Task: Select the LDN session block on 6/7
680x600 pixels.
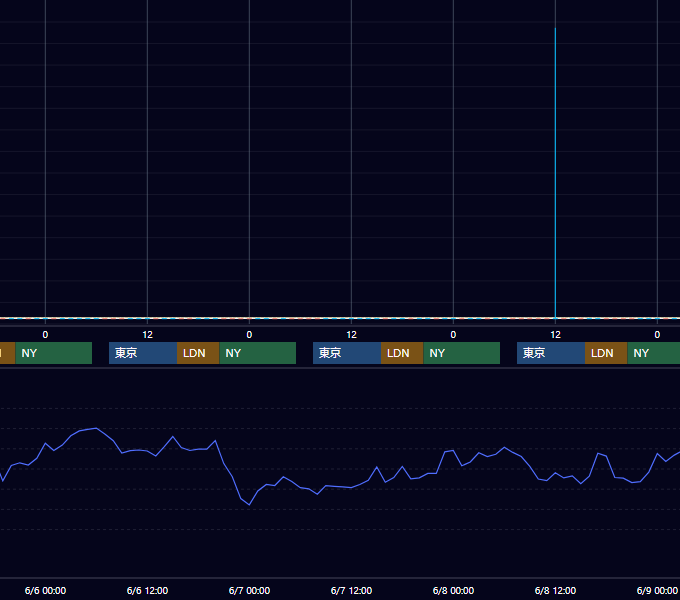Action: tap(402, 353)
